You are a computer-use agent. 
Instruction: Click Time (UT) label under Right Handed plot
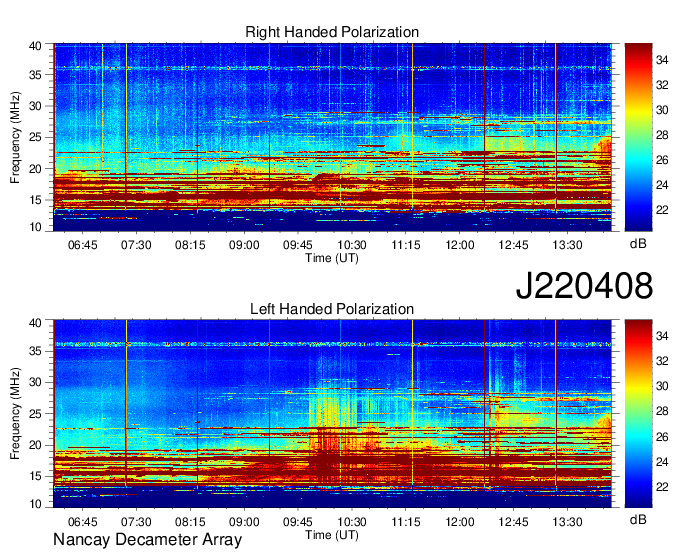point(332,258)
